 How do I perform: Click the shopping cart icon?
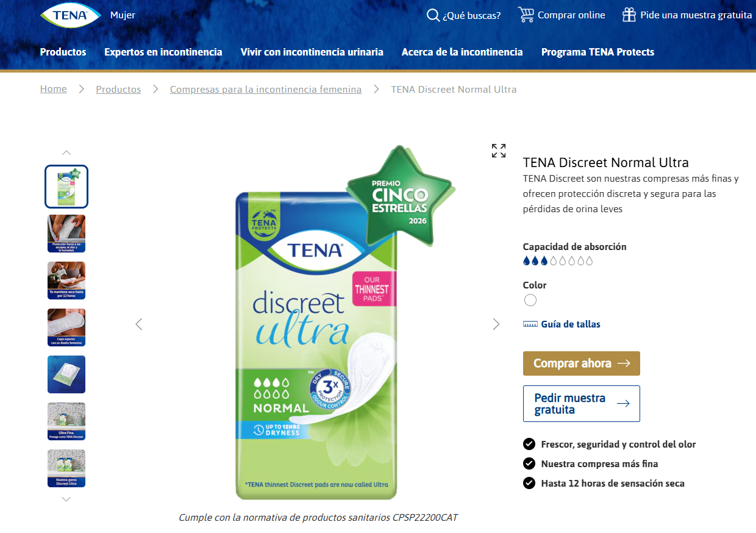[526, 15]
